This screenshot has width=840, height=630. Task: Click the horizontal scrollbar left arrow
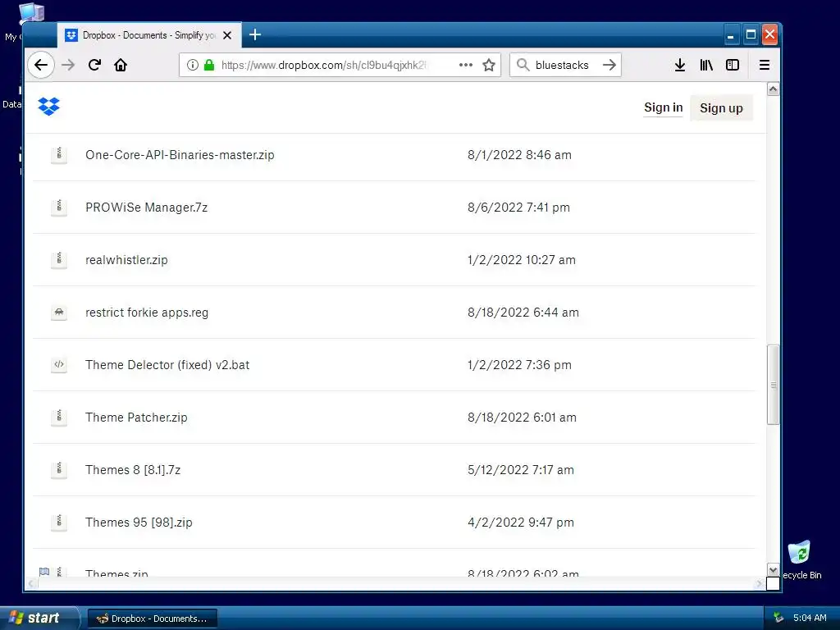click(x=32, y=583)
